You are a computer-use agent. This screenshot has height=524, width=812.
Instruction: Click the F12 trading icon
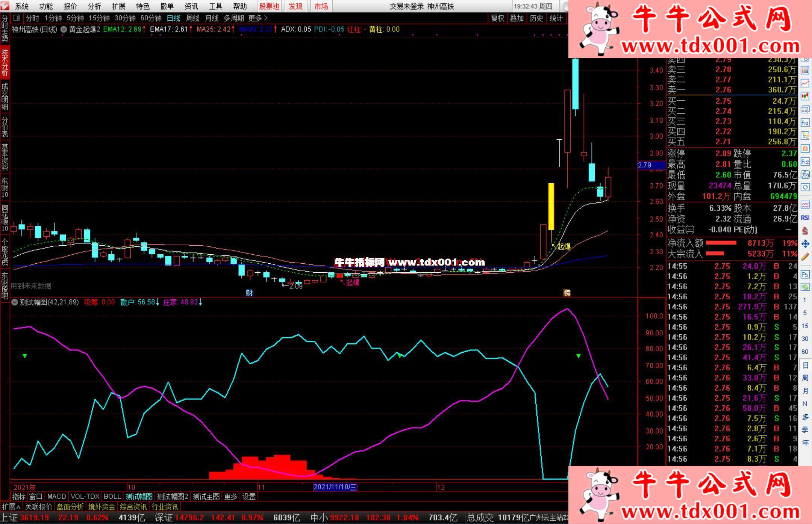point(805,162)
